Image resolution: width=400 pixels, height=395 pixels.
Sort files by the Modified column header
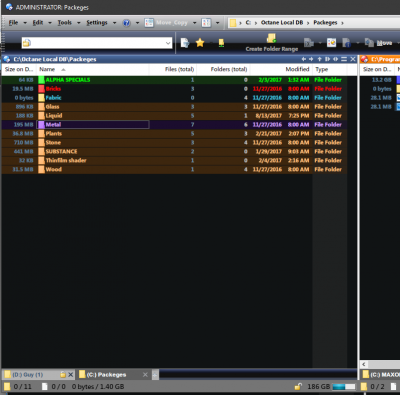(x=297, y=69)
